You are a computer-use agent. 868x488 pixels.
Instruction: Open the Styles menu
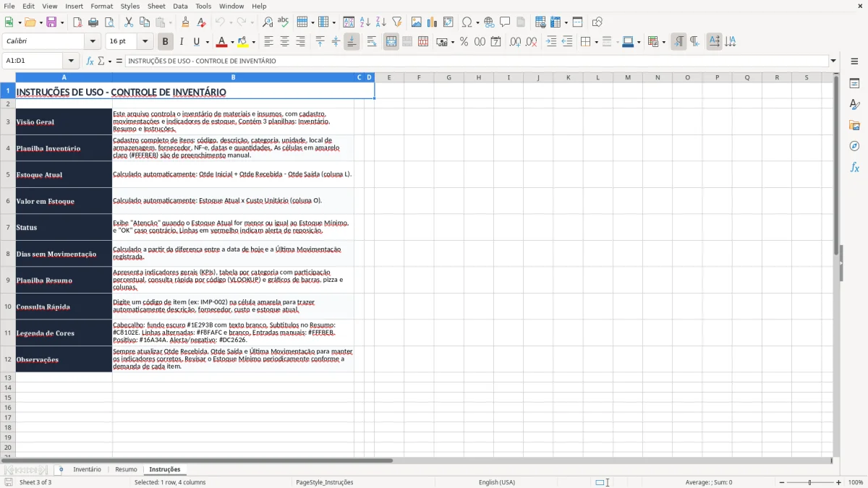(x=130, y=6)
